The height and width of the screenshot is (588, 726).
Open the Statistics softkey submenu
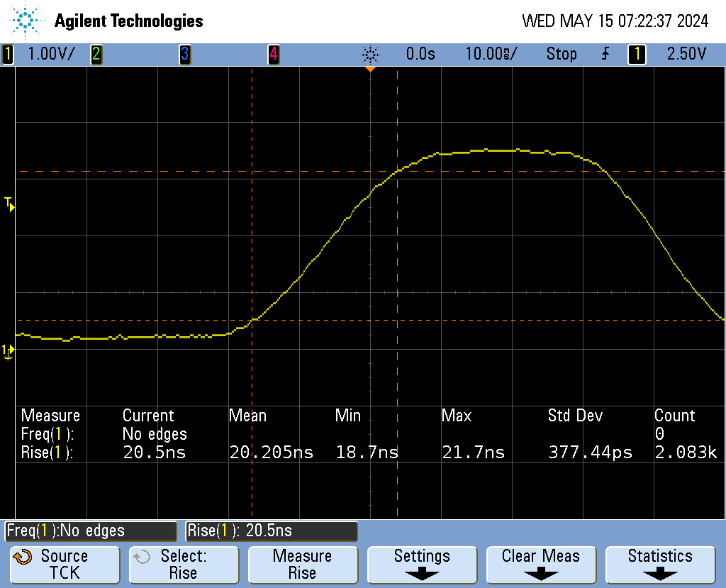click(660, 564)
